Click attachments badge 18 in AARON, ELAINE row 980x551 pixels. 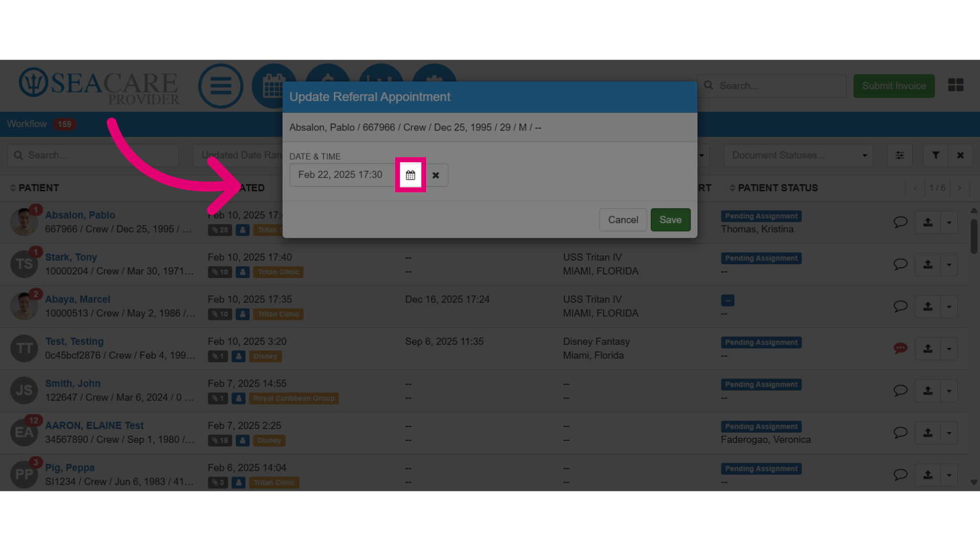[220, 440]
